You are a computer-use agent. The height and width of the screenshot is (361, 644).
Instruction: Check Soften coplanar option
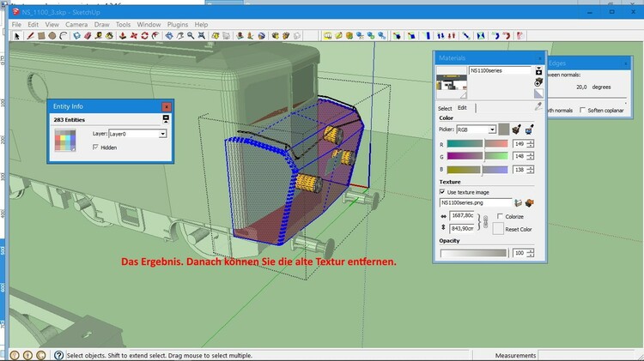[583, 110]
